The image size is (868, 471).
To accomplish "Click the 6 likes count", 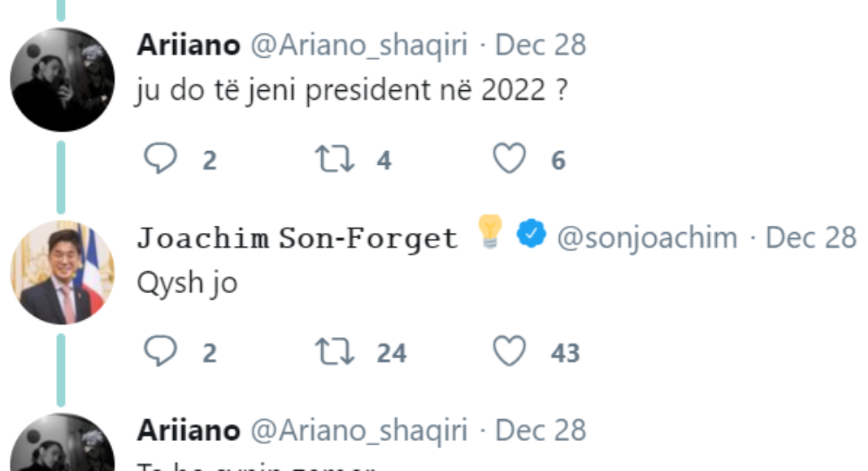I will [558, 161].
